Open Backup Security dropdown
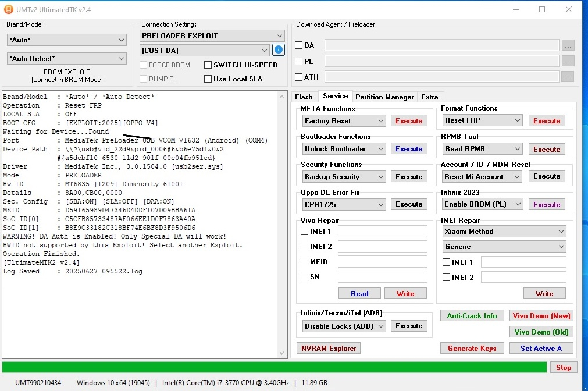The image size is (588, 391). point(344,177)
